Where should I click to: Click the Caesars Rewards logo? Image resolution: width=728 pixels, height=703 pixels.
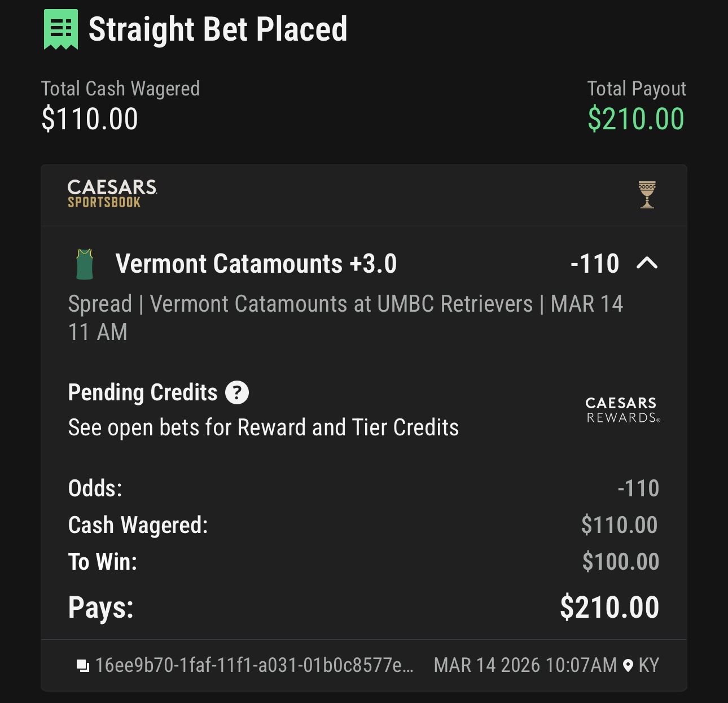pos(622,410)
